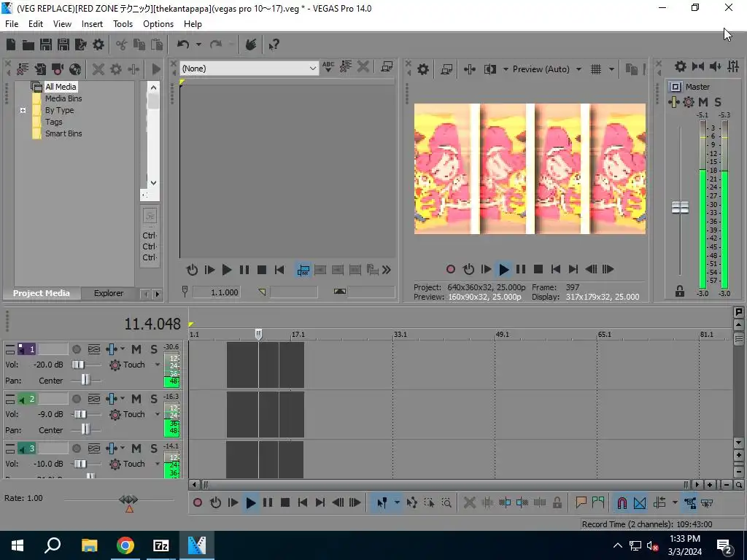
Task: Select the All Media tree item
Action: (61, 87)
